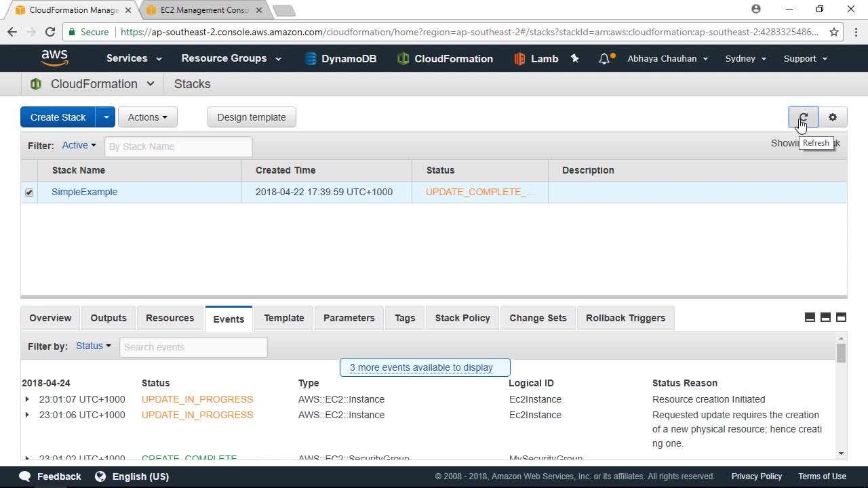
Task: Bookmark this page with the star icon
Action: (x=834, y=32)
